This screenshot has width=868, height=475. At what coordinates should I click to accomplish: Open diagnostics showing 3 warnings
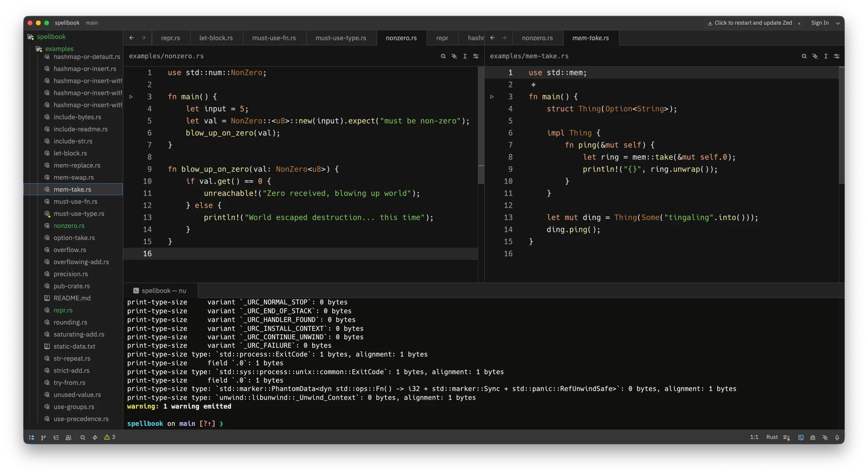pyautogui.click(x=109, y=437)
